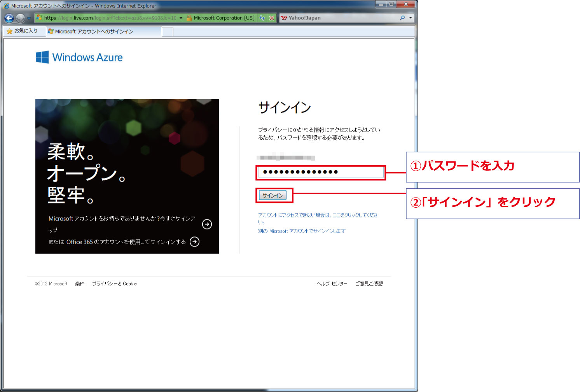Minimize the Internet Explorer window
Viewport: 580px width, 392px height.
click(381, 4)
